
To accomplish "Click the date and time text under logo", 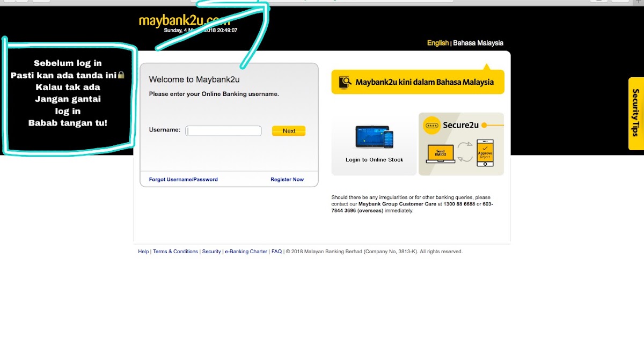I will tap(200, 31).
